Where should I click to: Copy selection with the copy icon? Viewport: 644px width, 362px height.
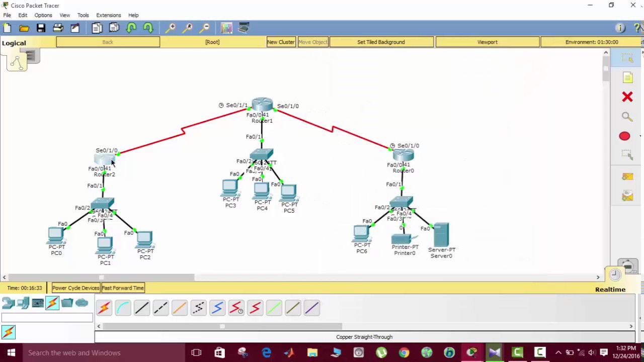coord(97,28)
